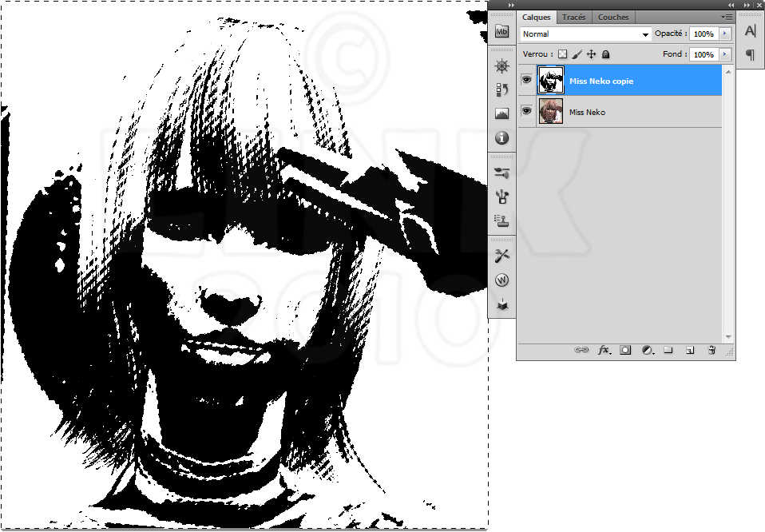765x532 pixels.
Task: Switch to the Tracés tab
Action: point(573,17)
